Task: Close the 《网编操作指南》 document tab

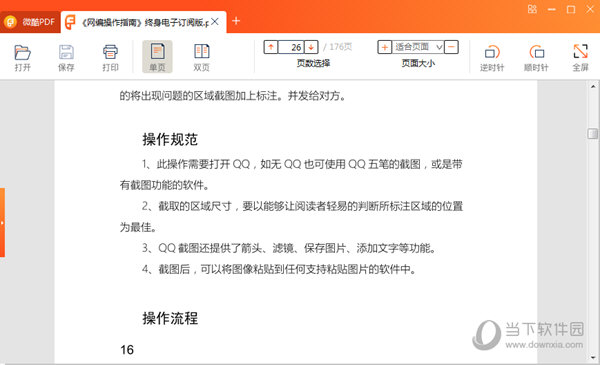Action: [x=215, y=21]
